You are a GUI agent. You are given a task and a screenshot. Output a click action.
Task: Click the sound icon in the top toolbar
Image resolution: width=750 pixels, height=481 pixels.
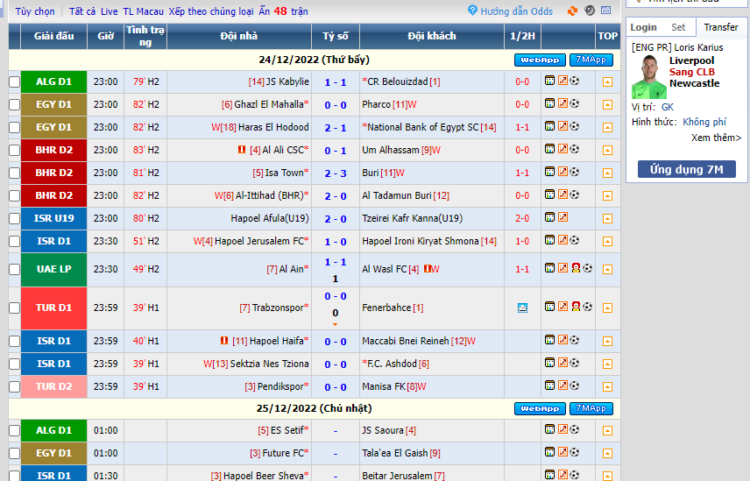click(x=590, y=11)
